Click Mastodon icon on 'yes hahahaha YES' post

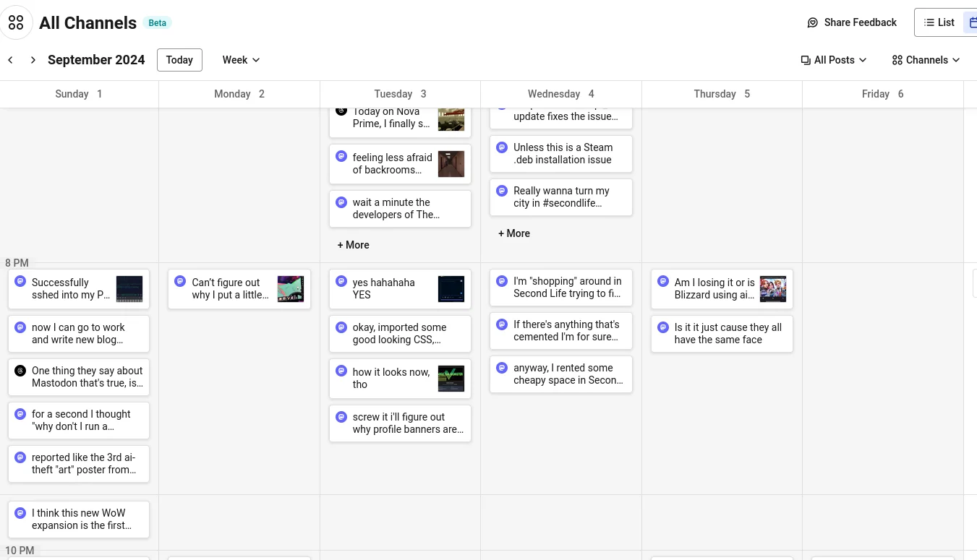click(341, 282)
